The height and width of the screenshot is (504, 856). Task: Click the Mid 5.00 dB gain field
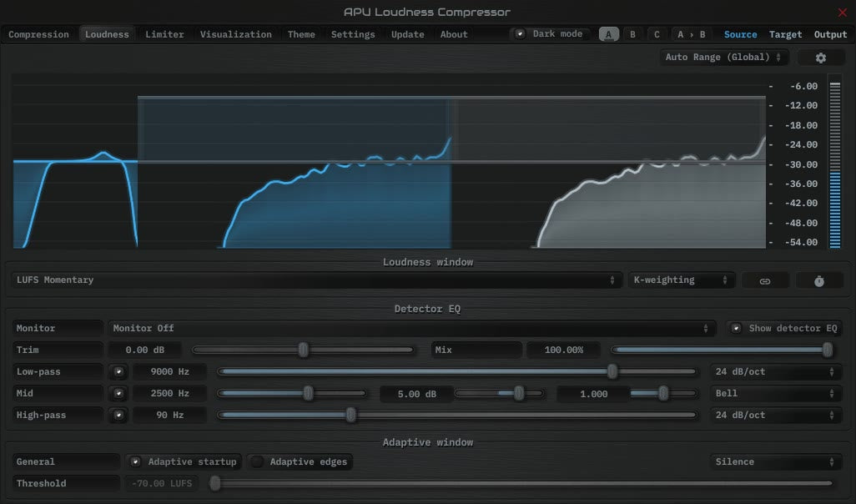416,394
